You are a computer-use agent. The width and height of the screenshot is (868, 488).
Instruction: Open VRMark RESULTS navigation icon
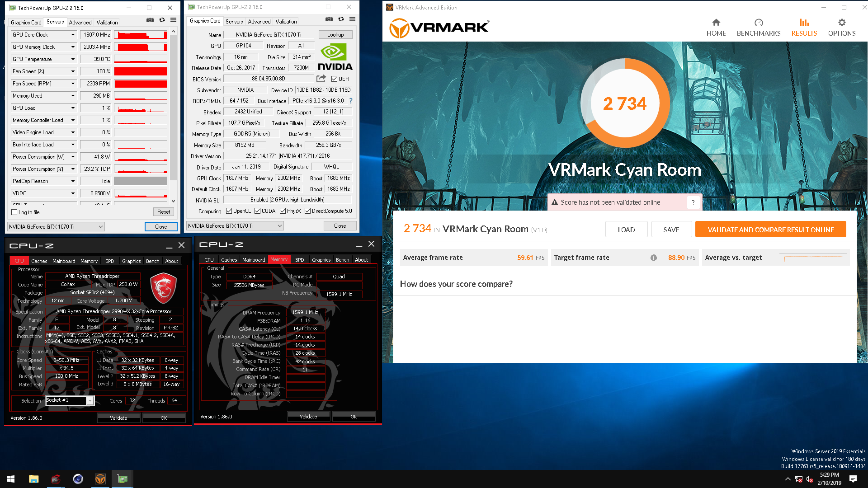point(804,23)
